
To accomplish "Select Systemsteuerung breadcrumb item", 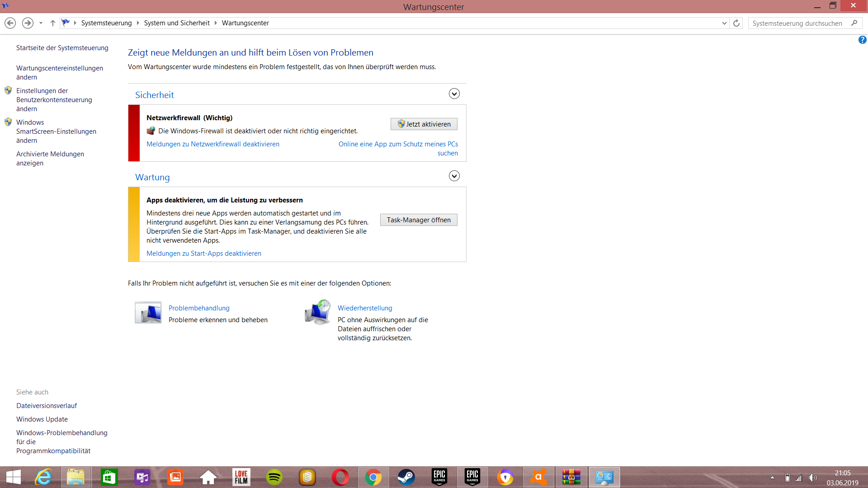I will coord(106,23).
